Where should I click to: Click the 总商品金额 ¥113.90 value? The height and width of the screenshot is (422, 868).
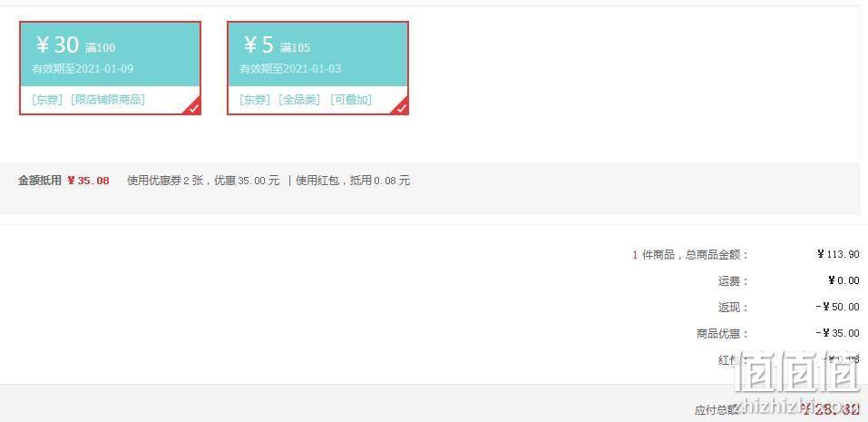[838, 254]
